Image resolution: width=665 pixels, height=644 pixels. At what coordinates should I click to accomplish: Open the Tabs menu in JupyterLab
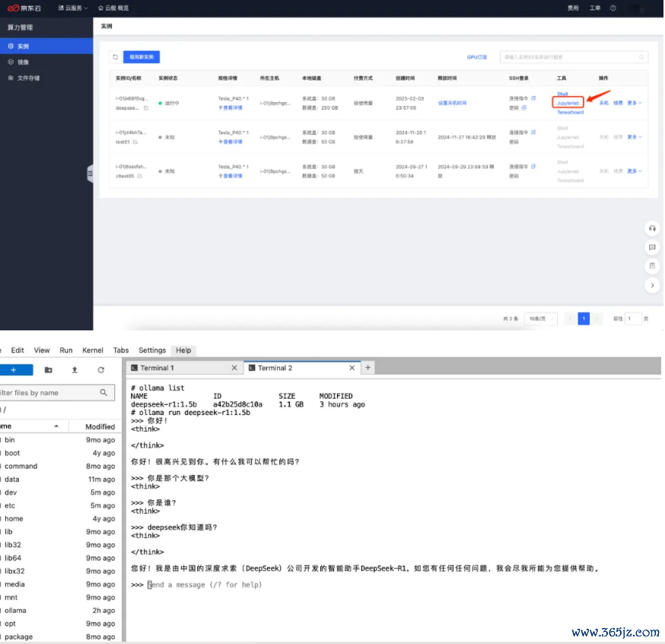tap(121, 350)
